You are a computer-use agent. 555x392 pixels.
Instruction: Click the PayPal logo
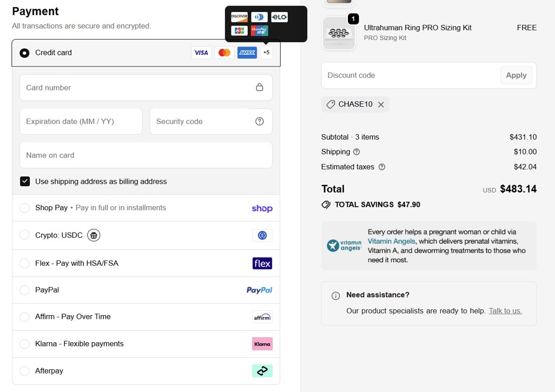[x=260, y=290]
